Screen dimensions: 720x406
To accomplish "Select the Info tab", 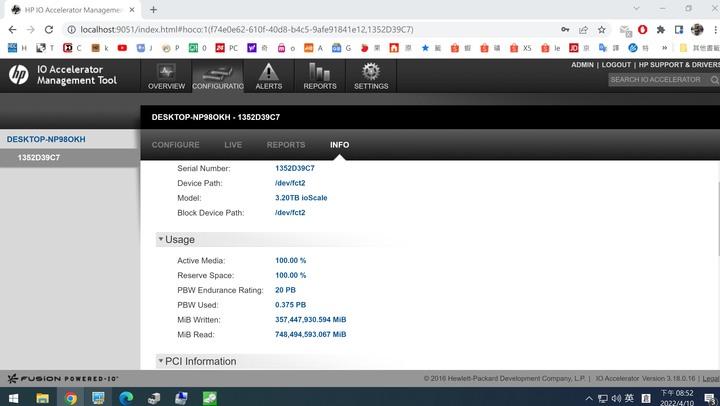I will coord(339,145).
